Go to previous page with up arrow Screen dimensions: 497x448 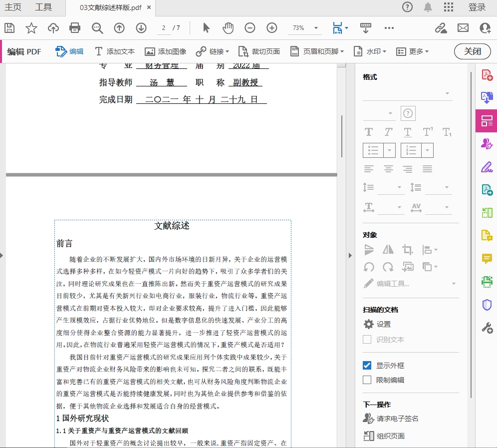[119, 28]
